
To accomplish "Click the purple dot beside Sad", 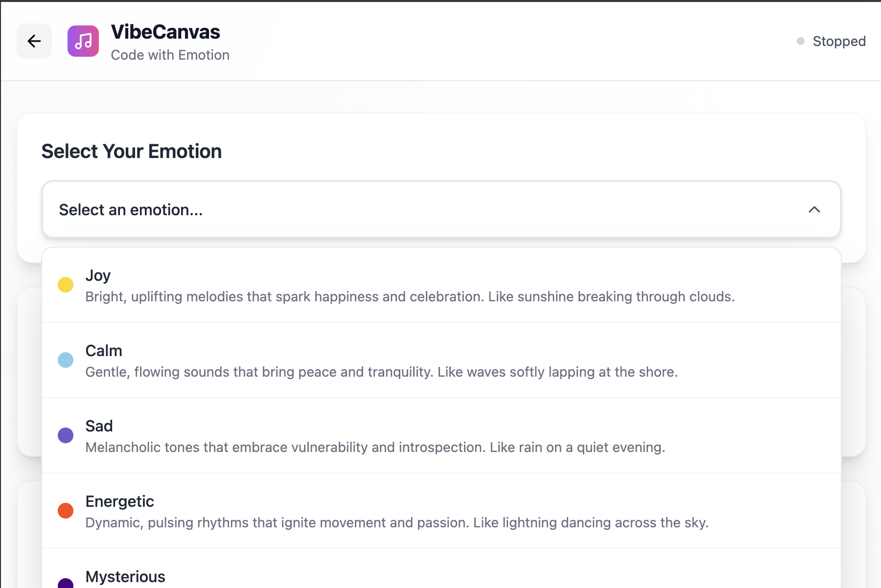I will pos(65,435).
